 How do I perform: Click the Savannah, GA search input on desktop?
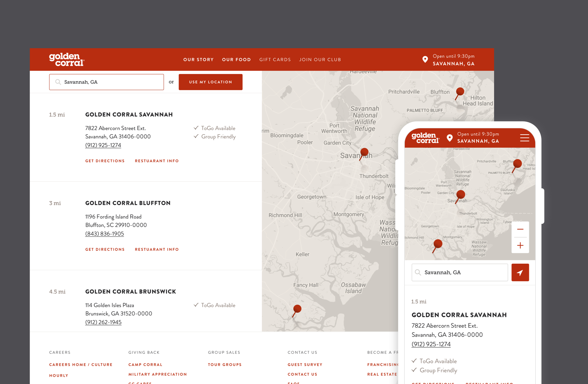coord(106,82)
